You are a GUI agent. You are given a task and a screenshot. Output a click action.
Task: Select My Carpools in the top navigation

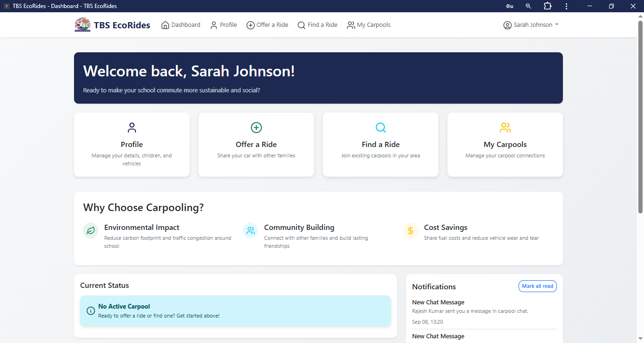pyautogui.click(x=369, y=25)
